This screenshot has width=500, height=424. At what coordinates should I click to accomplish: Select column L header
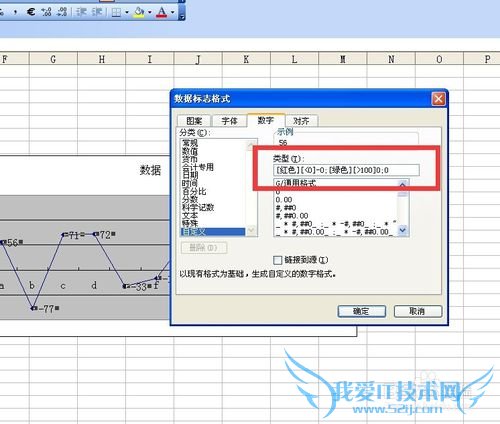coord(294,59)
